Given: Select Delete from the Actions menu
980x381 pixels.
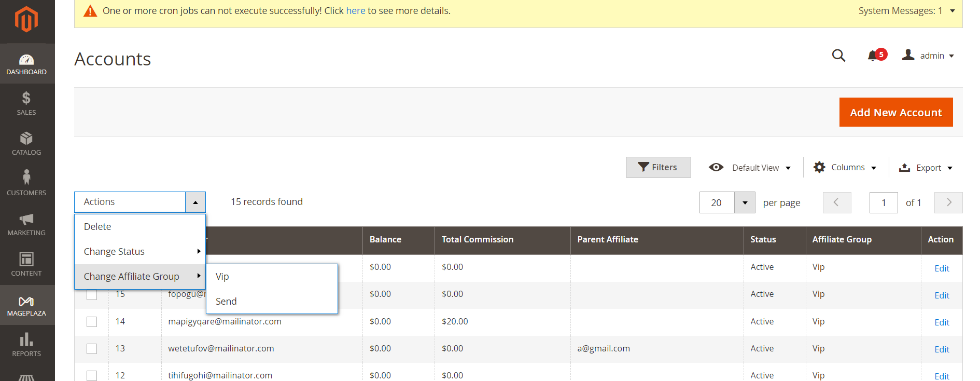Looking at the screenshot, I should point(97,227).
